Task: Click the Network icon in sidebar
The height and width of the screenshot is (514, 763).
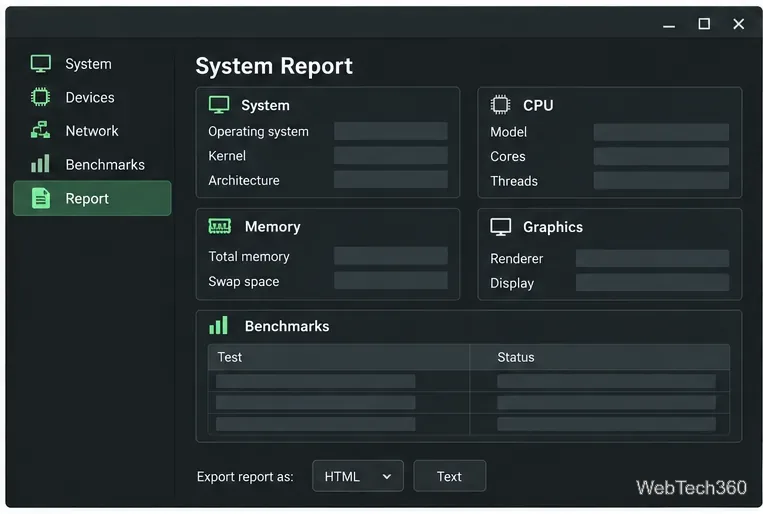Action: (40, 130)
